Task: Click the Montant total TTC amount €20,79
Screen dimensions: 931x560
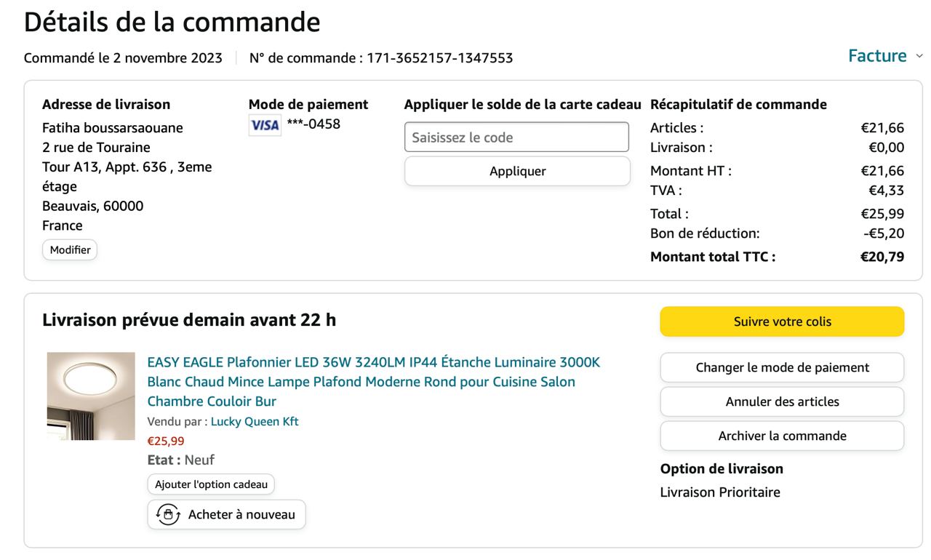Action: click(x=882, y=257)
